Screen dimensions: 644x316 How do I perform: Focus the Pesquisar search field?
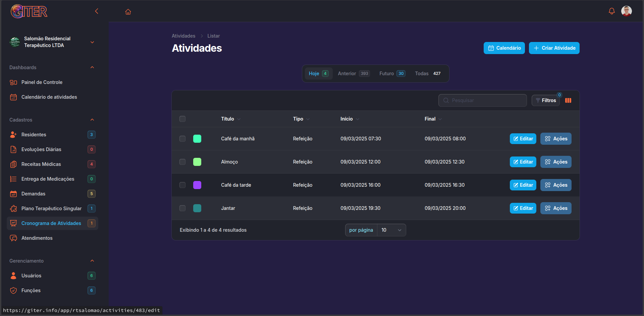[482, 100]
